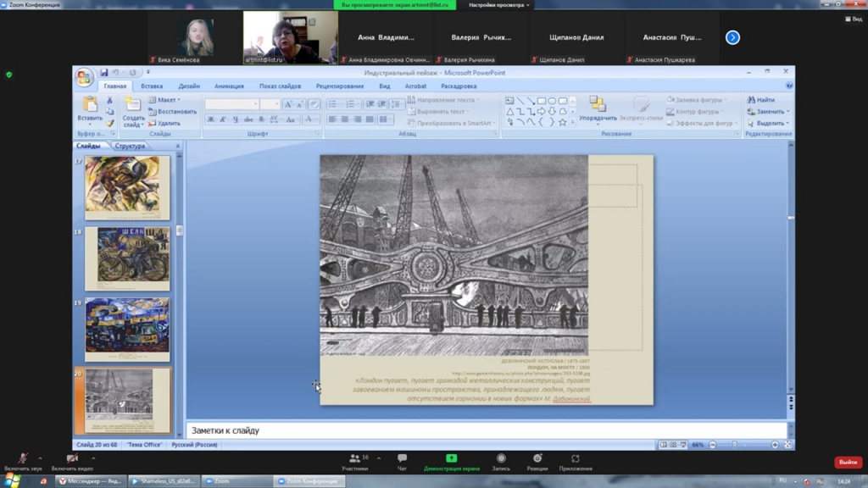Expand the Заливка фигуры dropdown

pos(698,100)
